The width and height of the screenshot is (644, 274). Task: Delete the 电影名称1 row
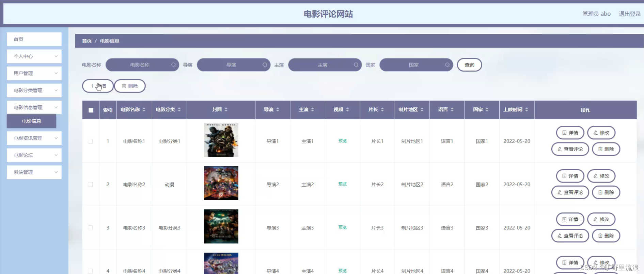click(606, 149)
